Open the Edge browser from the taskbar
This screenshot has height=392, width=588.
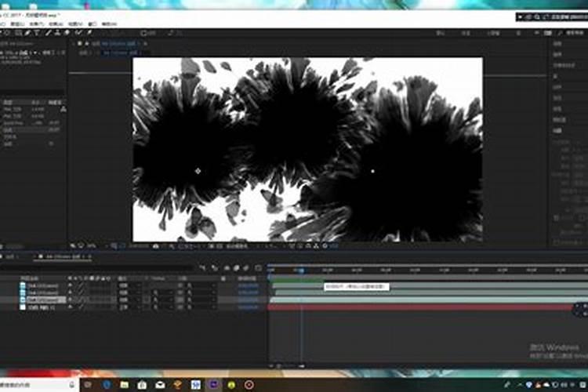[x=107, y=384]
